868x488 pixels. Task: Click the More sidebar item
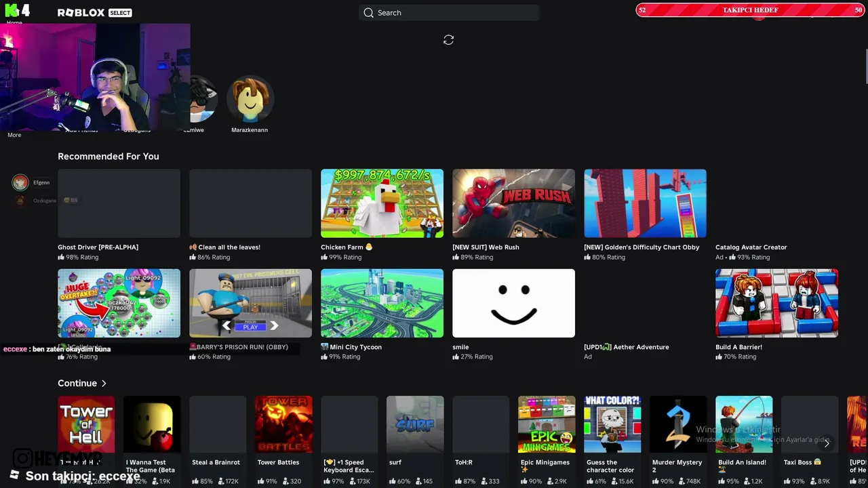tap(14, 135)
